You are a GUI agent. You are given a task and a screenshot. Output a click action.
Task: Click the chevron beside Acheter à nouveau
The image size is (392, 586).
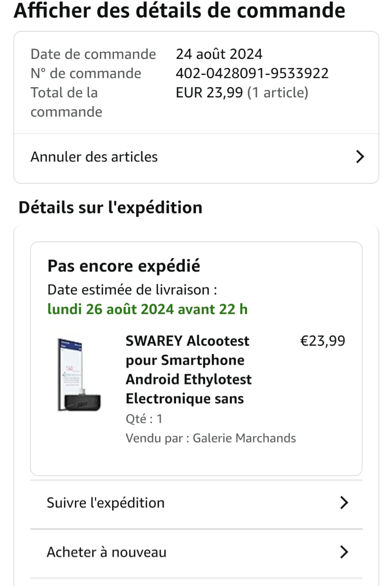[x=344, y=552]
